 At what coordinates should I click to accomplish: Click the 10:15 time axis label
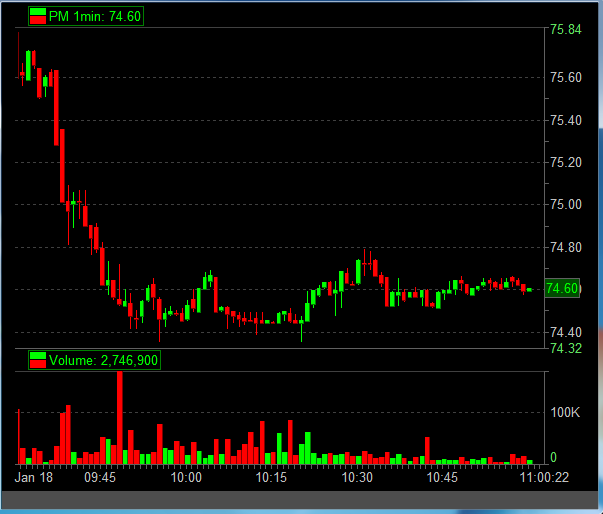[271, 477]
